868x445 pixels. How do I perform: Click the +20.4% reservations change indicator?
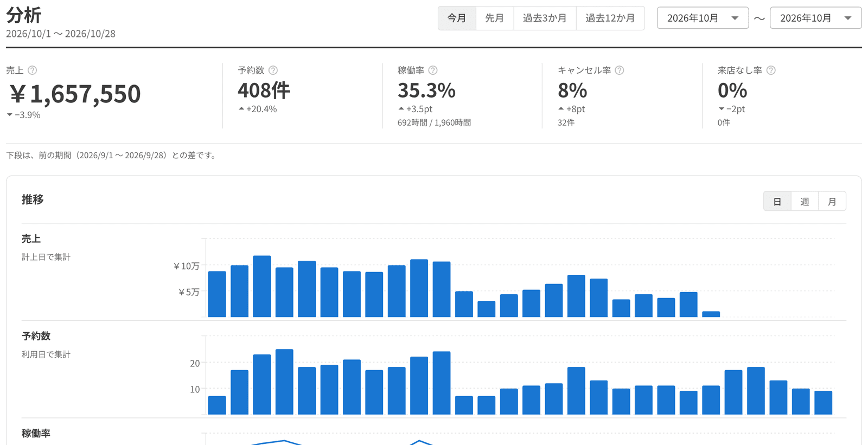258,109
